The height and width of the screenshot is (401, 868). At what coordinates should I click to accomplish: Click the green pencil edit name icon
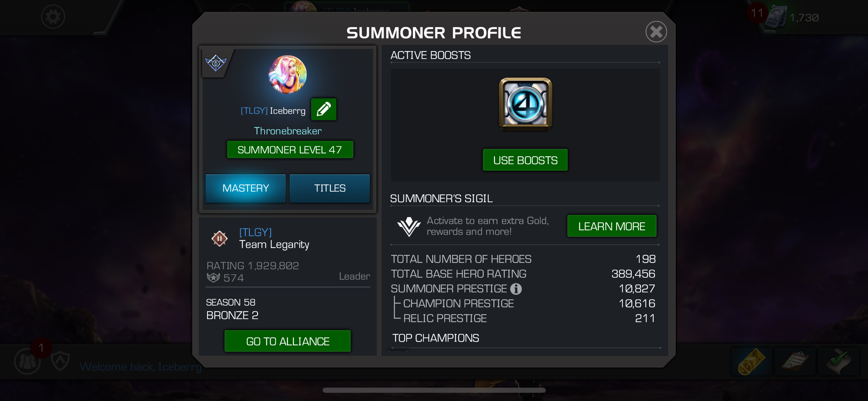(324, 109)
